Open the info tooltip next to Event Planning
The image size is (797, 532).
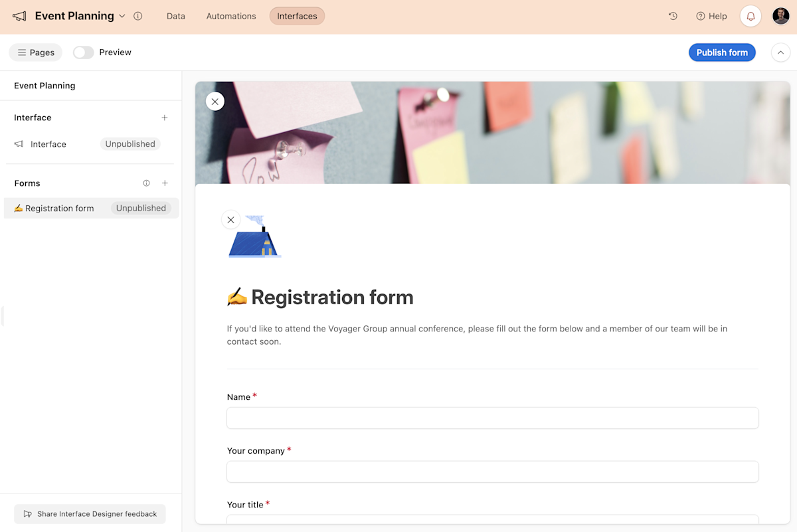click(x=137, y=16)
